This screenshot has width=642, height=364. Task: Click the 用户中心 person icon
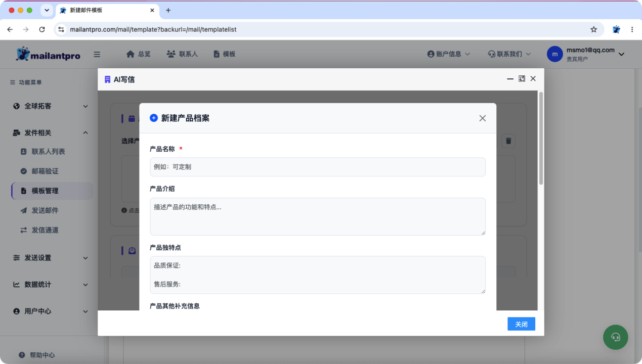tap(17, 311)
